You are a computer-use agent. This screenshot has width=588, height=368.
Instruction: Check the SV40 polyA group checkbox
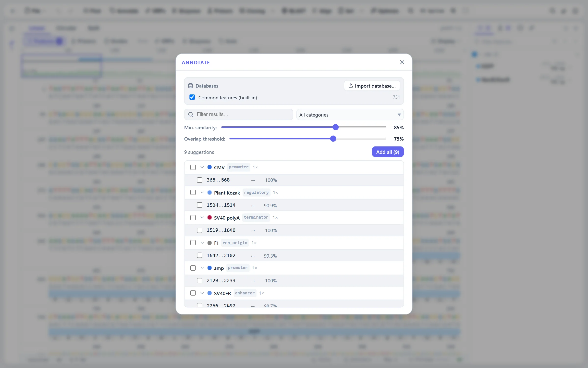point(193,218)
